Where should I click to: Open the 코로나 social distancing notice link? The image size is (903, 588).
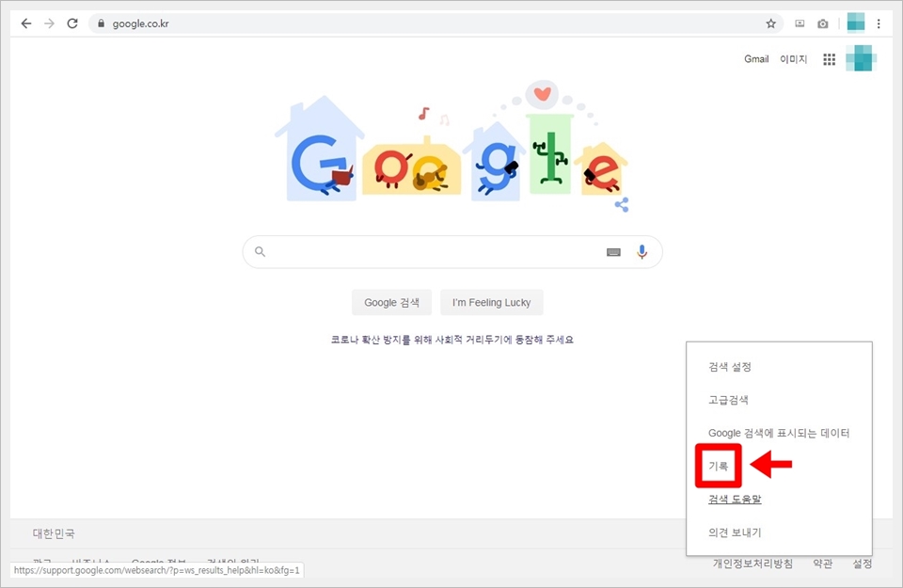point(452,340)
